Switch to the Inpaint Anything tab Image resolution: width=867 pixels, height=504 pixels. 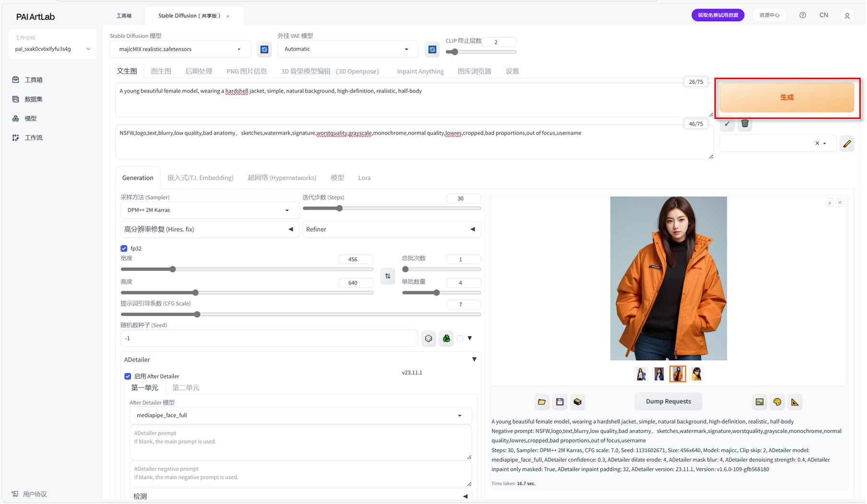(x=420, y=71)
